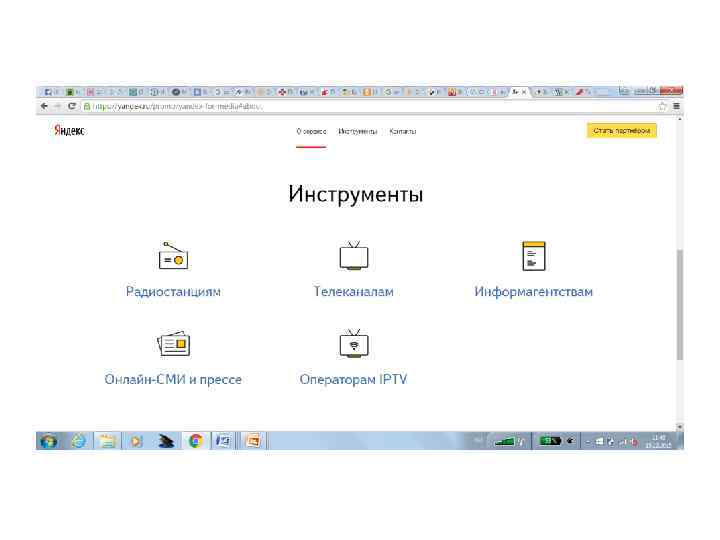Switch to the first browser tab
This screenshot has height=540, width=720.
click(49, 92)
